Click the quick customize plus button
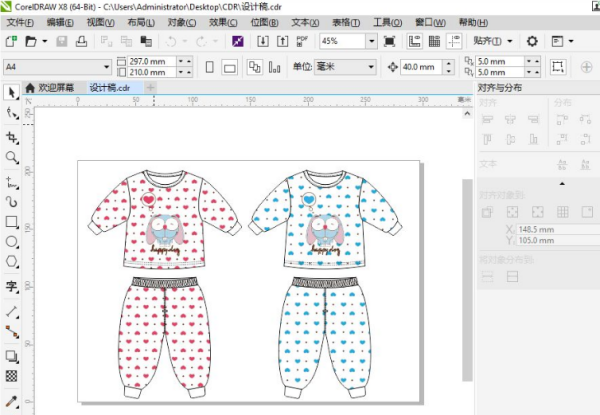The image size is (600, 415). click(586, 67)
